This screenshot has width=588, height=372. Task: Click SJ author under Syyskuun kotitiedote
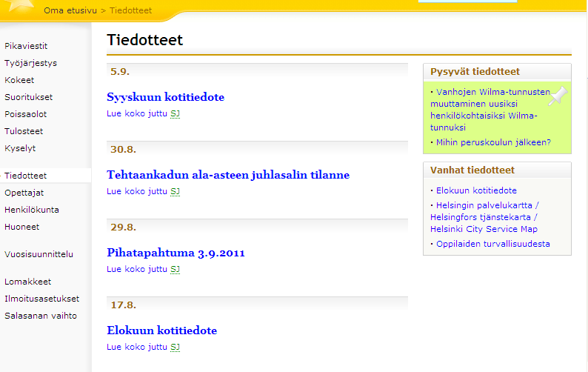[x=175, y=113]
